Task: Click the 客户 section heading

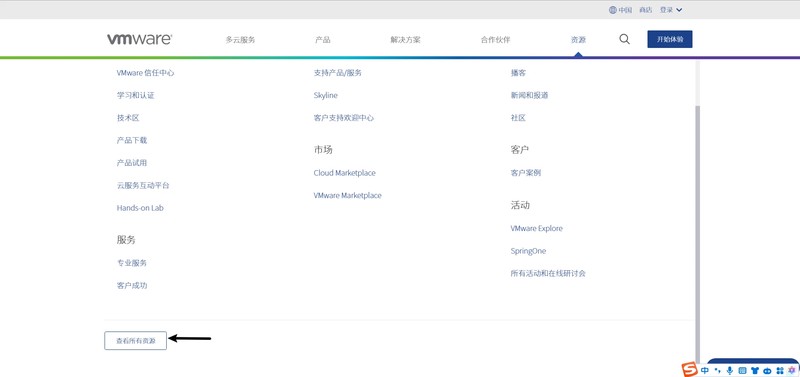Action: point(520,150)
